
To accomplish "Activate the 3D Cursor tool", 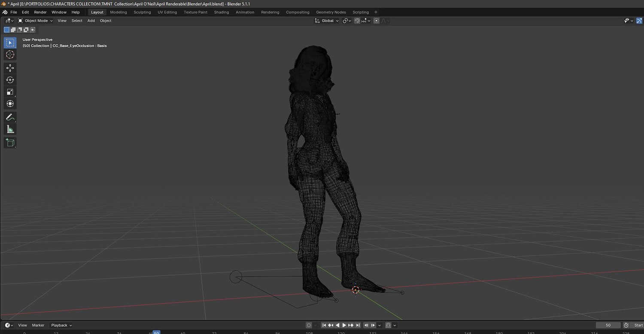I will point(10,55).
